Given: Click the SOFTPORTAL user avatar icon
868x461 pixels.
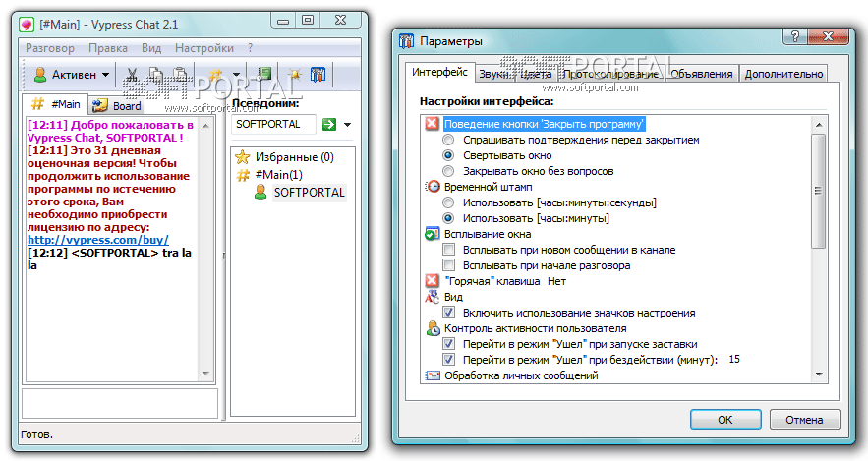Looking at the screenshot, I should pos(260,192).
